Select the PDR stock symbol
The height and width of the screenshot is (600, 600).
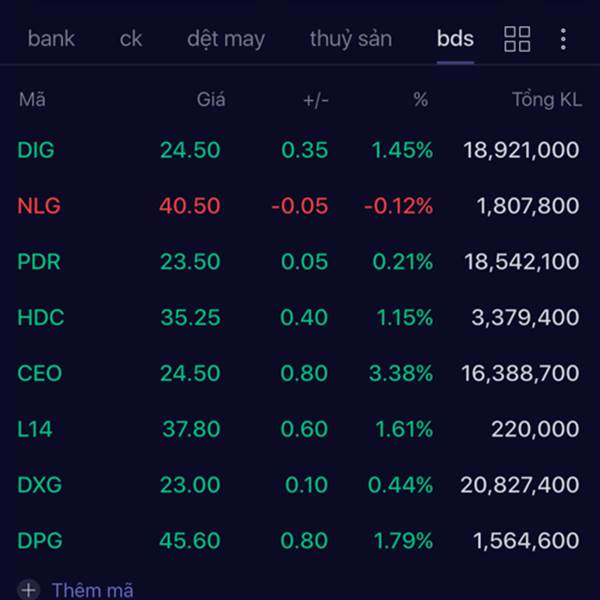39,262
